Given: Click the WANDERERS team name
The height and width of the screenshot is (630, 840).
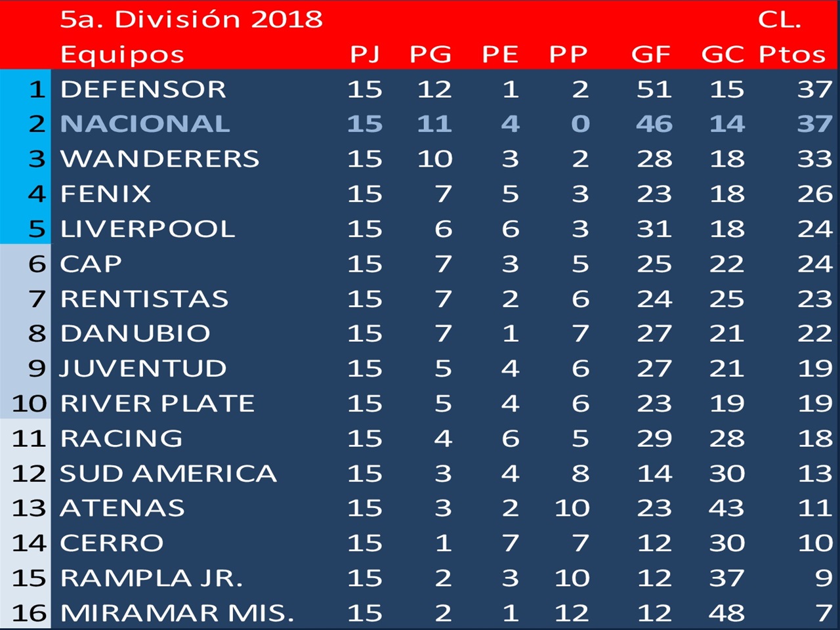Looking at the screenshot, I should pos(160,159).
